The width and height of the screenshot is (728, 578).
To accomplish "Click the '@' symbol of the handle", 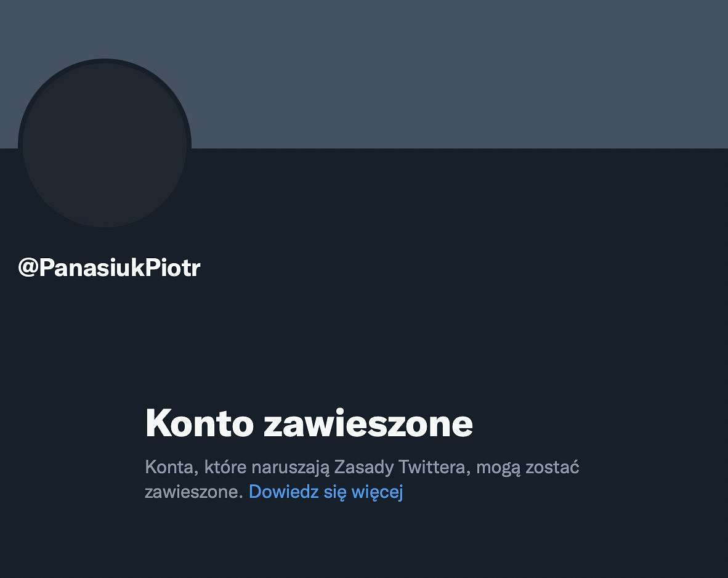I will point(28,268).
